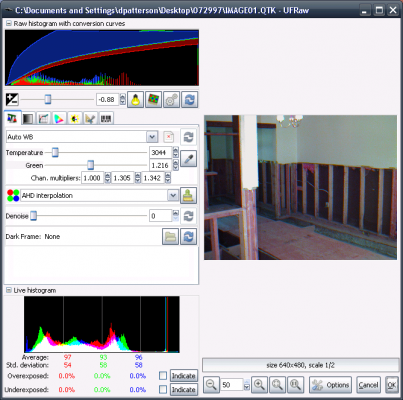
Task: Click the auto-adjust exposure lightbulb icon
Action: point(135,100)
